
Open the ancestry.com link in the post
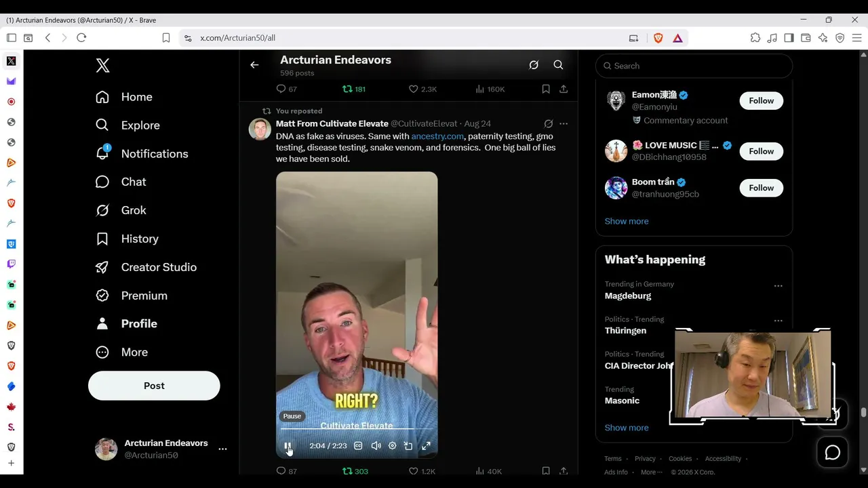437,136
